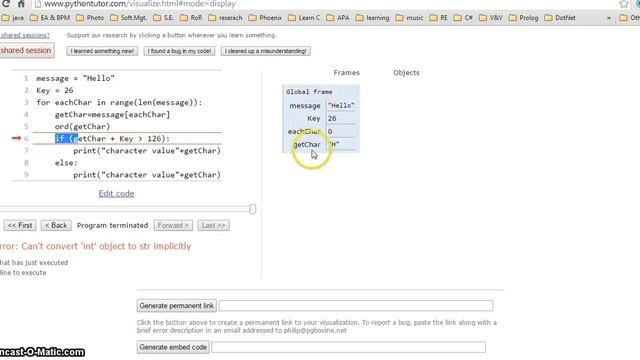Image resolution: width=640 pixels, height=360 pixels.
Task: Click the browser home icon
Action: tap(21, 4)
